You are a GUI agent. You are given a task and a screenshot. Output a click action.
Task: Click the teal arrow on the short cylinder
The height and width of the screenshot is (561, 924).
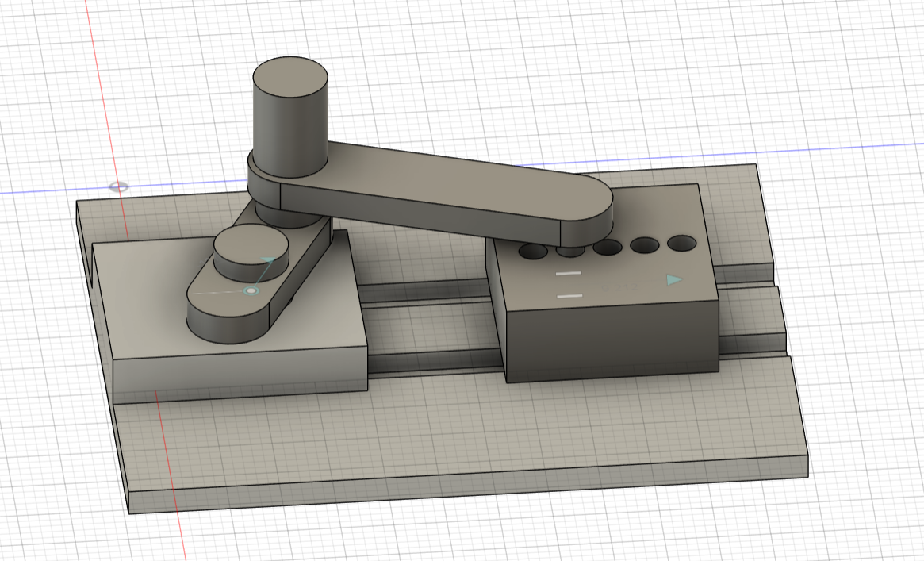(x=268, y=259)
